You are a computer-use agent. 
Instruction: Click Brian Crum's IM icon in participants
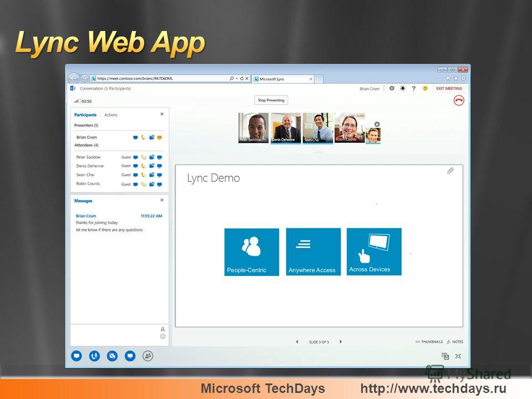click(135, 137)
